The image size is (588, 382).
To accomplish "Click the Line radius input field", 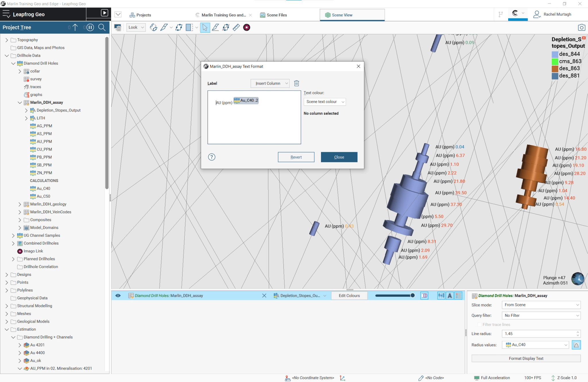I will point(541,334).
